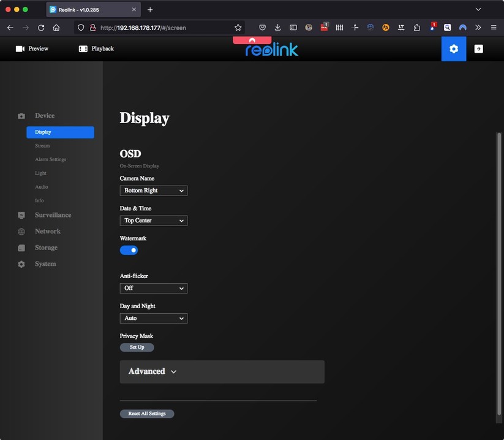This screenshot has width=504, height=440.
Task: Open the Day and Night dropdown
Action: point(153,319)
